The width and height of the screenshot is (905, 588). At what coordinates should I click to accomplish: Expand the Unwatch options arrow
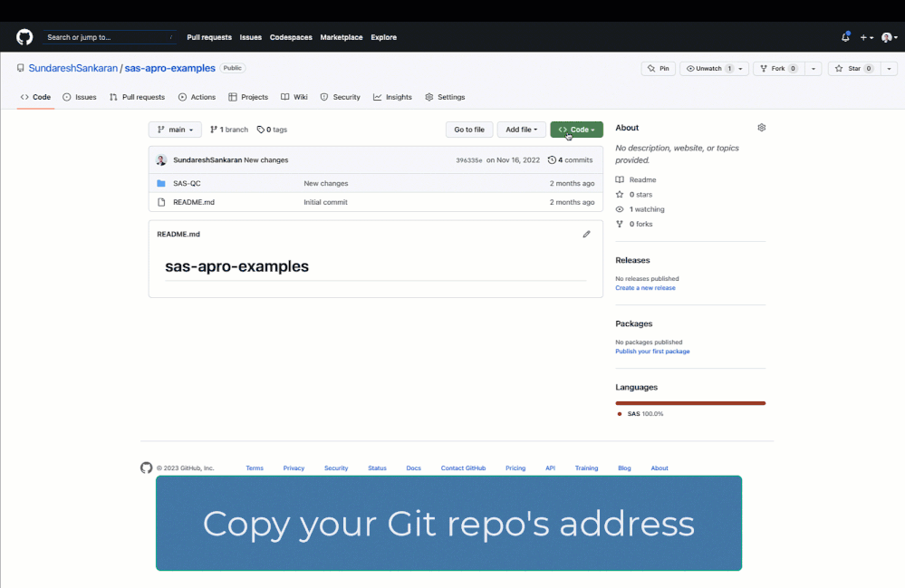pos(741,69)
